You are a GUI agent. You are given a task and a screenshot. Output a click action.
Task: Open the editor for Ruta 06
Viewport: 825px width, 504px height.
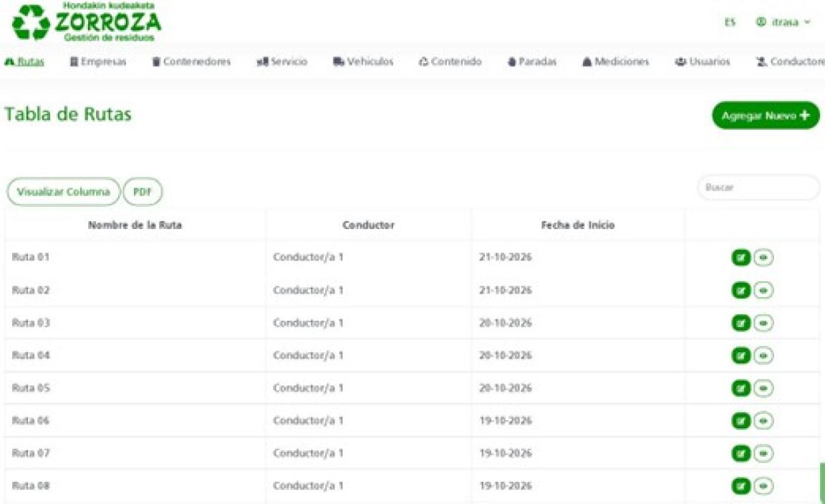(x=740, y=420)
